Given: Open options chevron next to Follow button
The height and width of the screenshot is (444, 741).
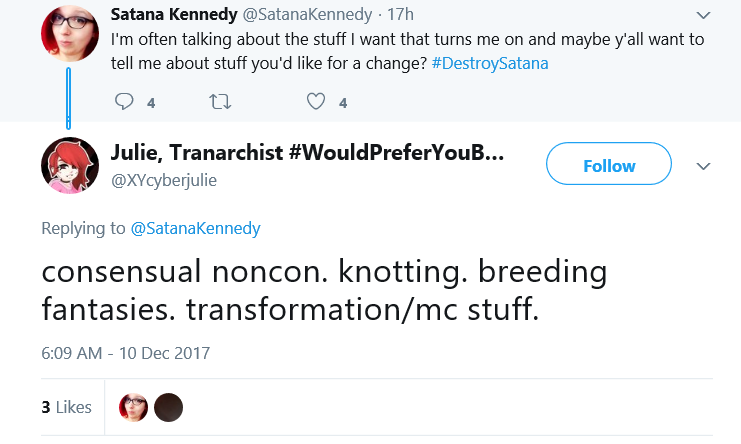Looking at the screenshot, I should [x=704, y=166].
